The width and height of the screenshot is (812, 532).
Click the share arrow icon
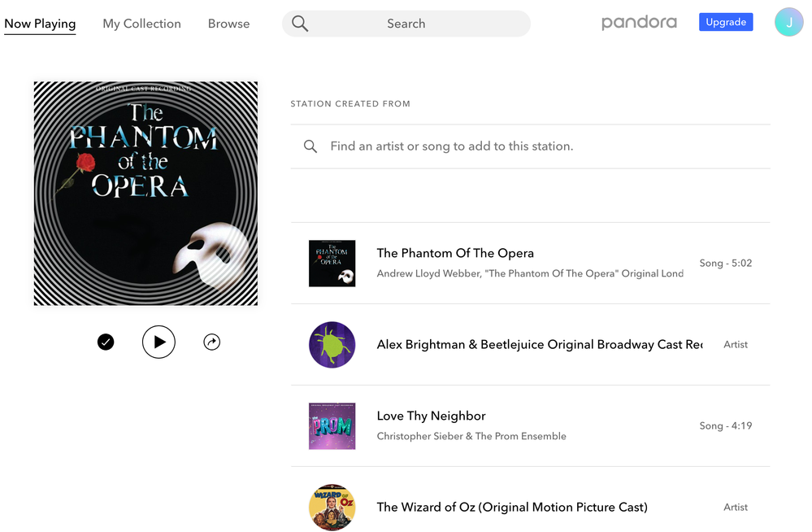click(x=211, y=342)
